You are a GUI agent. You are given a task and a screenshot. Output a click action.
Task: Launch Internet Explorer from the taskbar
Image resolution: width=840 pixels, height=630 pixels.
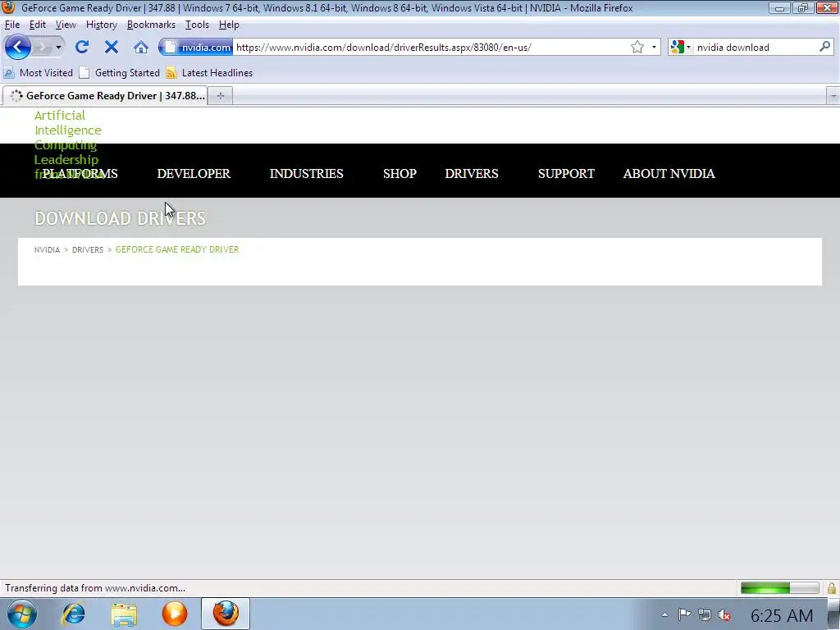coord(73,614)
